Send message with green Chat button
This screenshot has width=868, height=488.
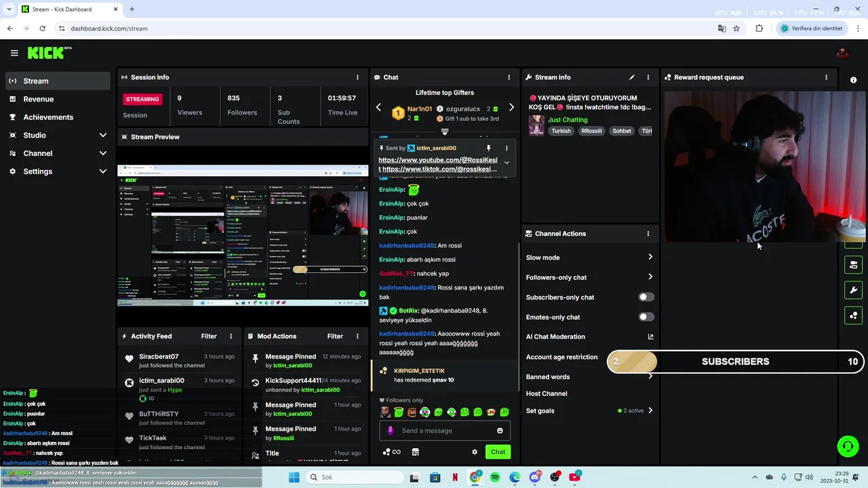[x=498, y=452]
